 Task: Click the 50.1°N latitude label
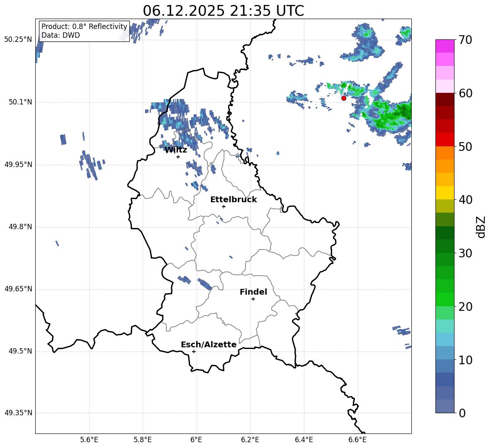click(x=20, y=102)
